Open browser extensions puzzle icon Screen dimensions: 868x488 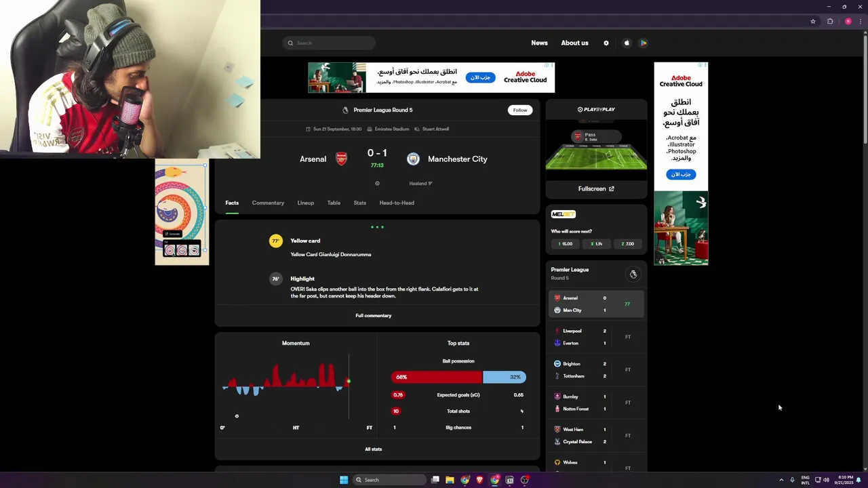coord(830,22)
